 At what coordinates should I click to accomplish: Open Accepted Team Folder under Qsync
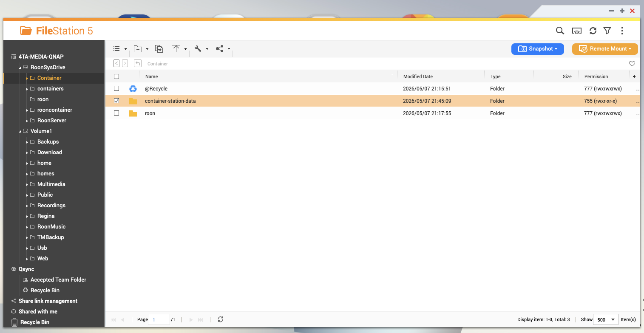click(x=58, y=279)
